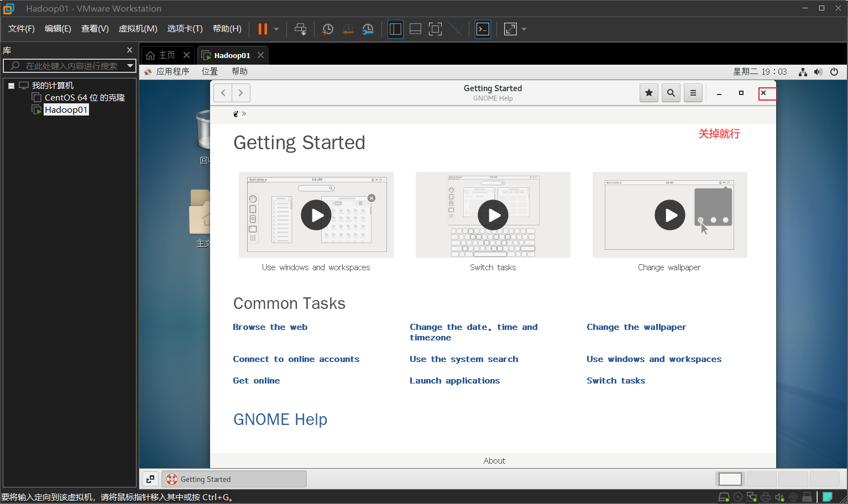Image resolution: width=848 pixels, height=504 pixels.
Task: Open the 帮助(H) menu
Action: [227, 29]
